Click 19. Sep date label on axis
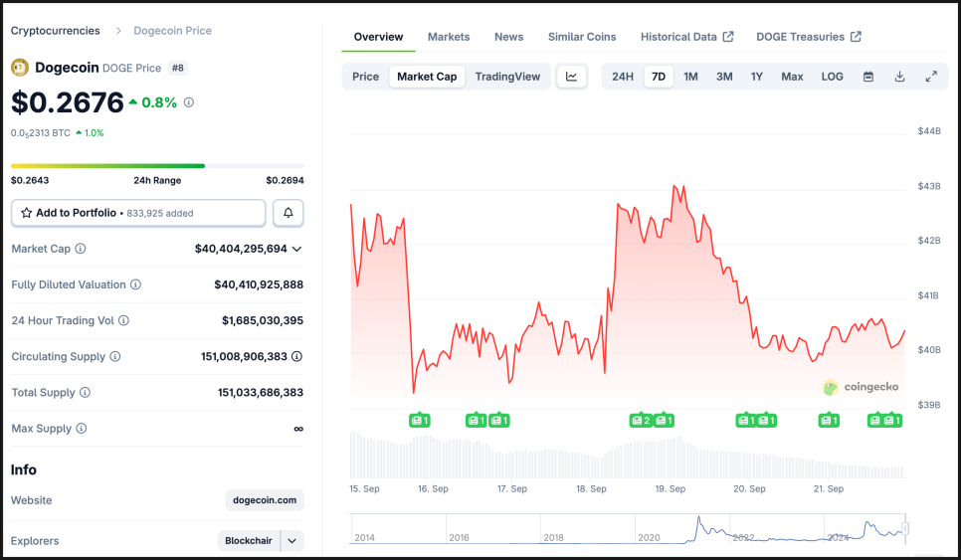 [x=670, y=488]
